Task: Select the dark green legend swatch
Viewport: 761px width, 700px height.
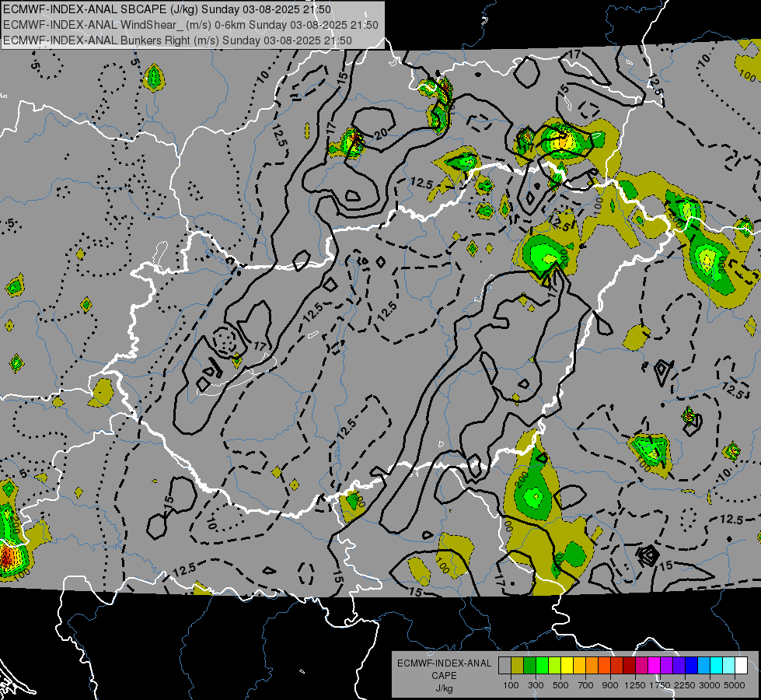Action: click(529, 666)
